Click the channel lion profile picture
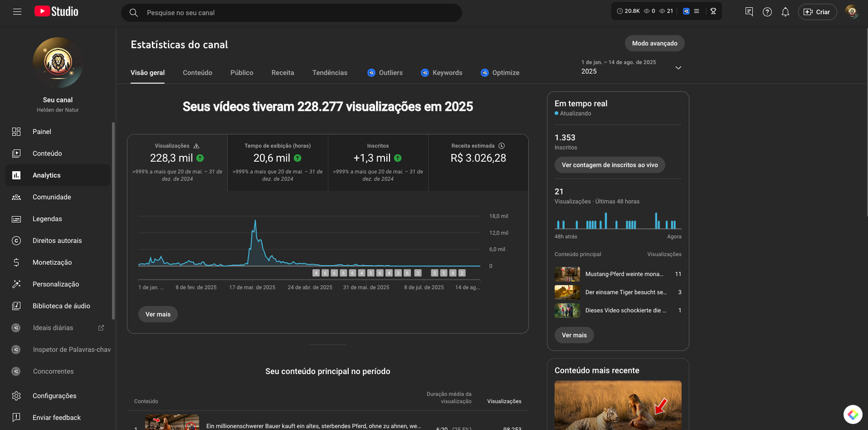Viewport: 868px width, 430px height. click(58, 62)
